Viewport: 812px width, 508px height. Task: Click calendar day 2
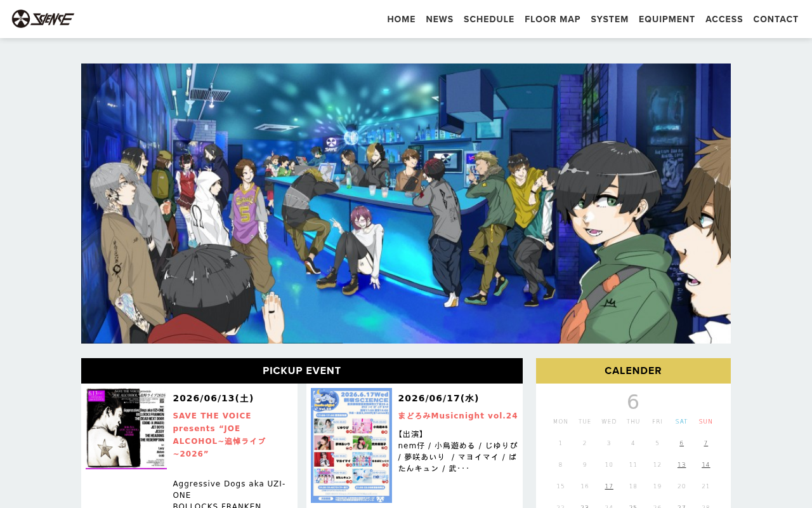point(585,443)
